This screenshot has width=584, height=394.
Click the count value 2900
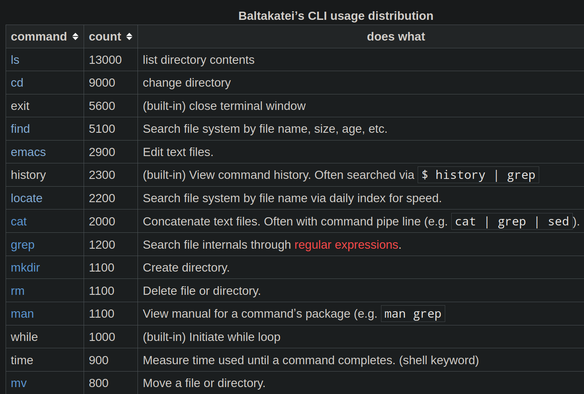(x=102, y=152)
